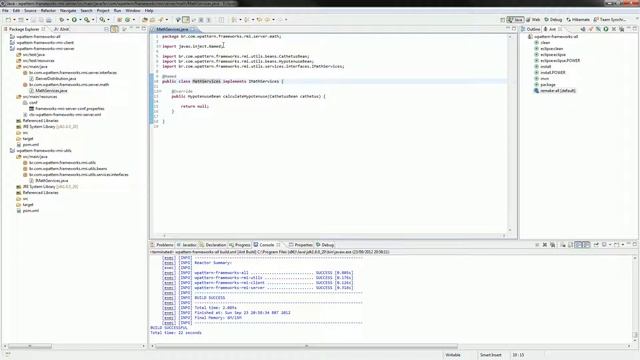The image size is (640, 360).
Task: Click the New file toolbar icon
Action: pyautogui.click(x=8, y=20)
